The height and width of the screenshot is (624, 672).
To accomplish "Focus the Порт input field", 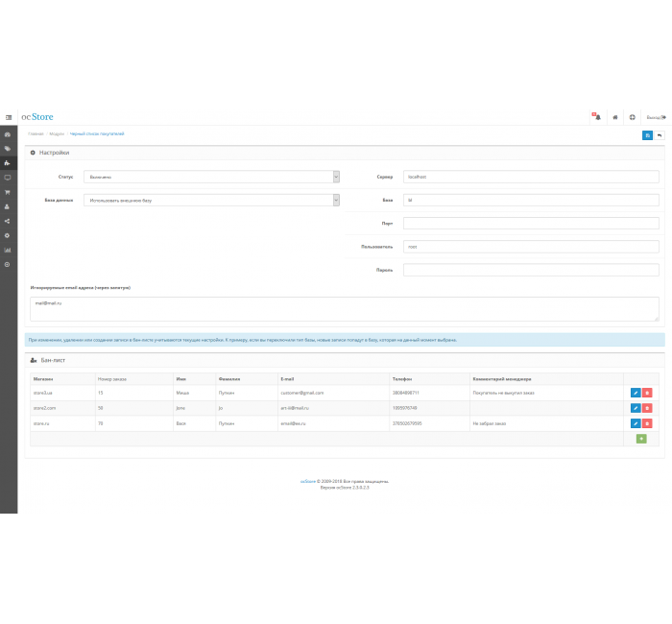I will coord(531,224).
